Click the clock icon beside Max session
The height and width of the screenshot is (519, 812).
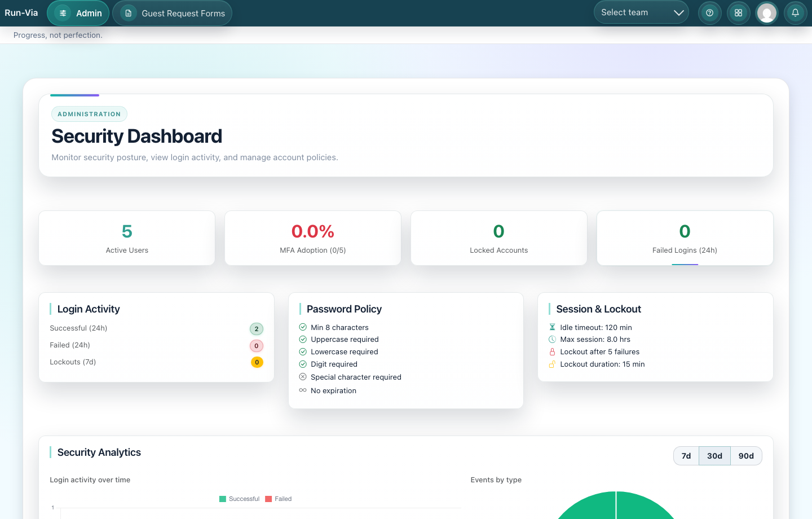click(x=553, y=339)
